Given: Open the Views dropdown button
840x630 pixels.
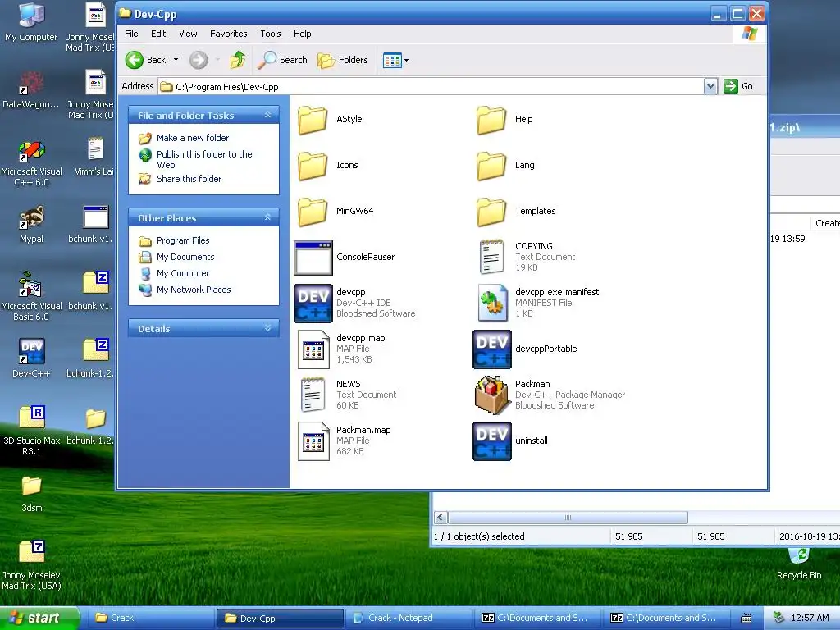Looking at the screenshot, I should coord(396,60).
